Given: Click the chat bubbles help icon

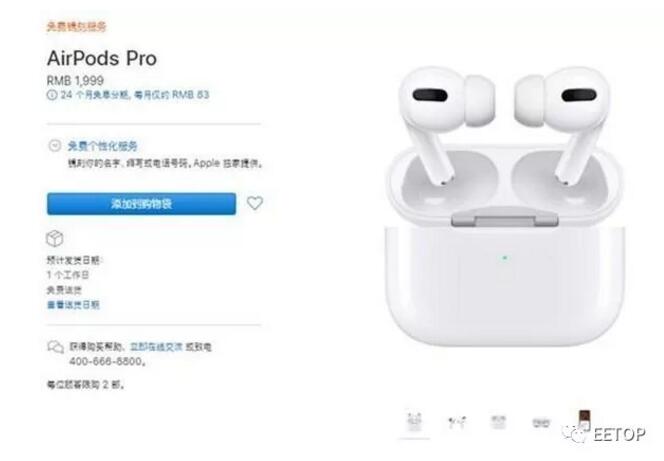Looking at the screenshot, I should 55,347.
